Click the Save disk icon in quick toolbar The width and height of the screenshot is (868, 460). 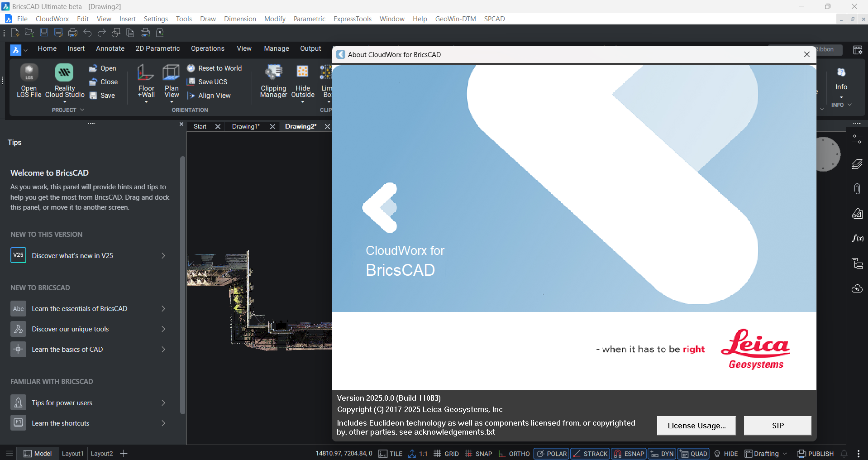[44, 33]
